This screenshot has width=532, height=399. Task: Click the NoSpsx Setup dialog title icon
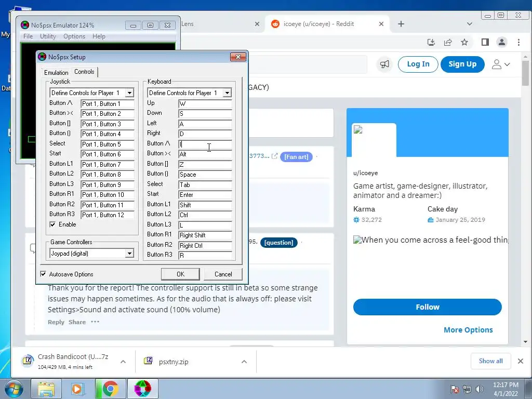click(x=42, y=57)
